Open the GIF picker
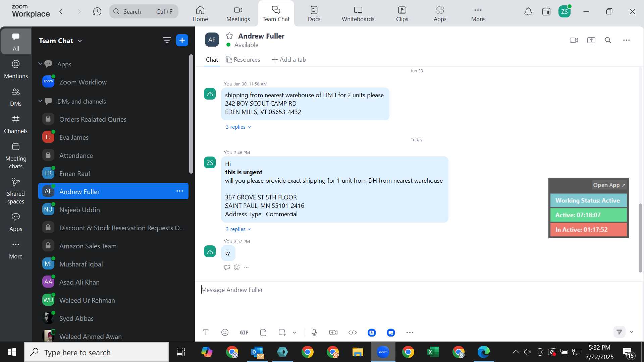Viewport: 644px width, 362px height. pos(244,333)
